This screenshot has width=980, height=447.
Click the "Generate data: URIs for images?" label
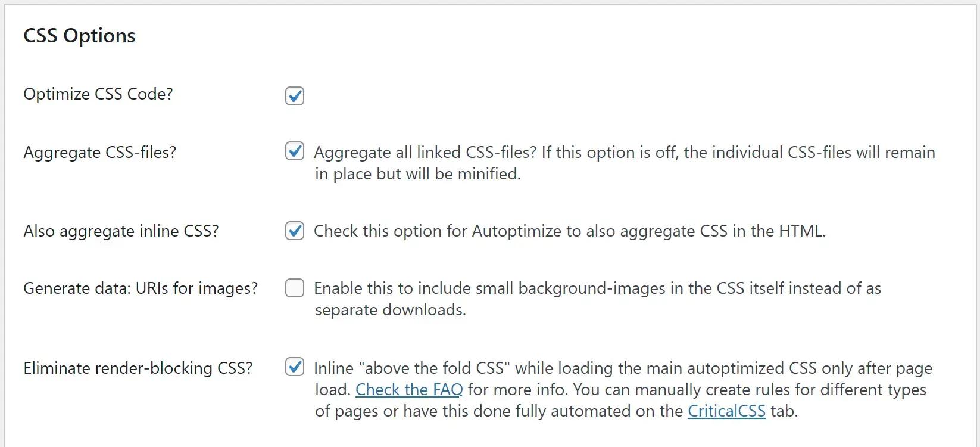141,288
